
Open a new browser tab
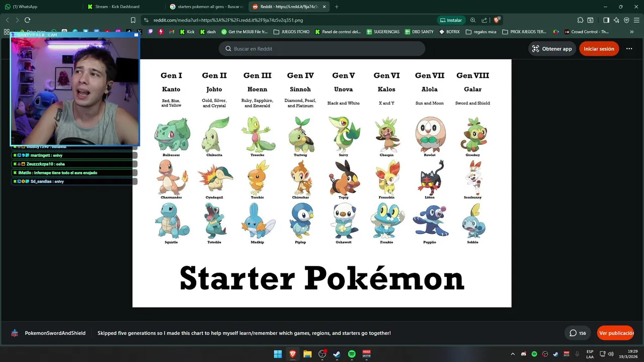coord(337,7)
